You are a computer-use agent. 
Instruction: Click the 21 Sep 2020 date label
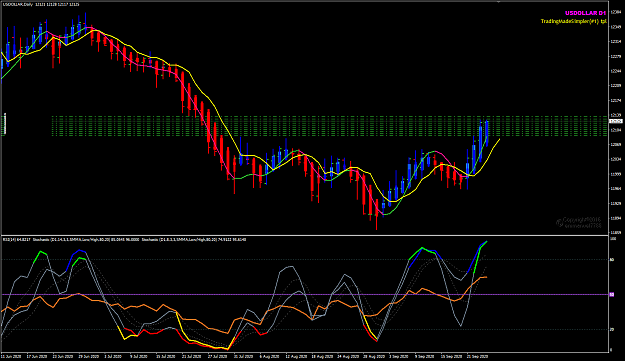coord(477,356)
